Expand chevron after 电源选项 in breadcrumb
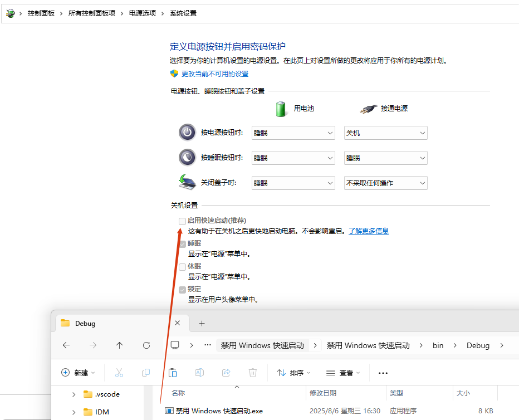Screen dimensions: 519x420 pos(163,13)
